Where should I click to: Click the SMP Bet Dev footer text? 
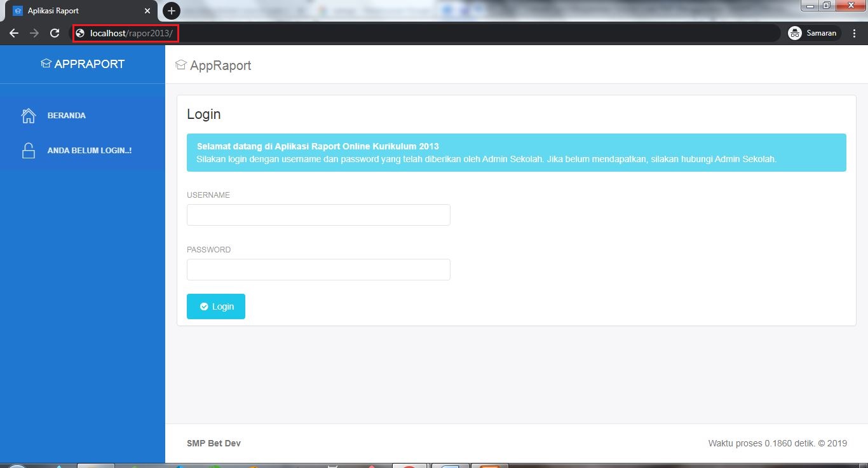pos(214,443)
